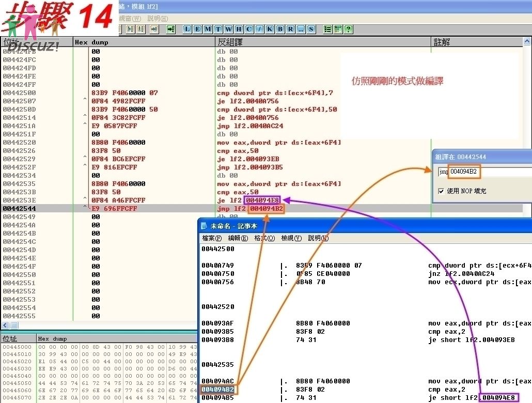Click the green Help question mark icon
The image size is (532, 403).
349,29
